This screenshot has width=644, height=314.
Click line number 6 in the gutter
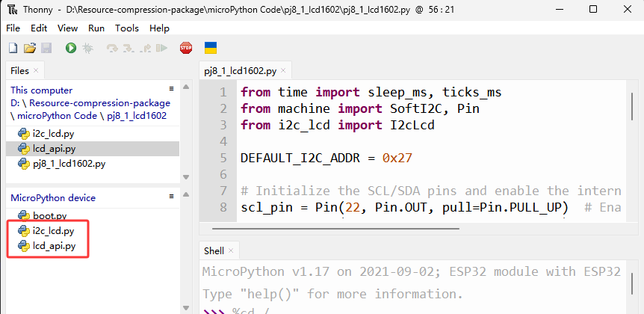tap(223, 174)
